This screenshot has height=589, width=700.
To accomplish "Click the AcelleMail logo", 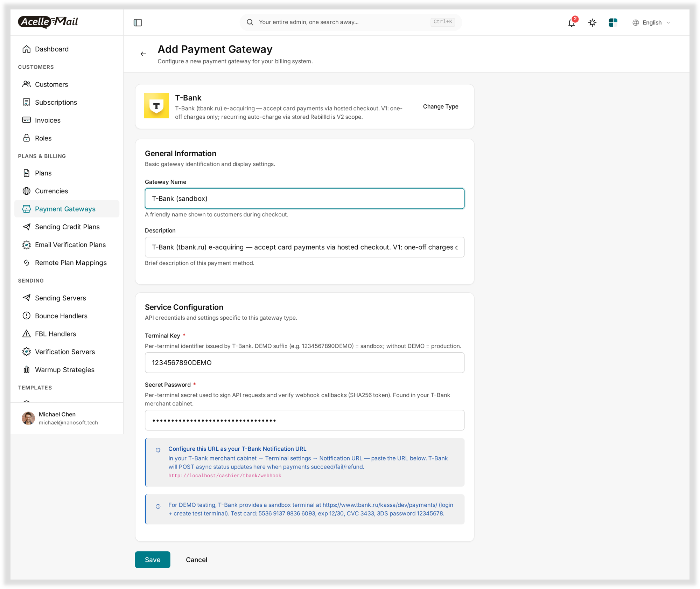I will click(48, 22).
